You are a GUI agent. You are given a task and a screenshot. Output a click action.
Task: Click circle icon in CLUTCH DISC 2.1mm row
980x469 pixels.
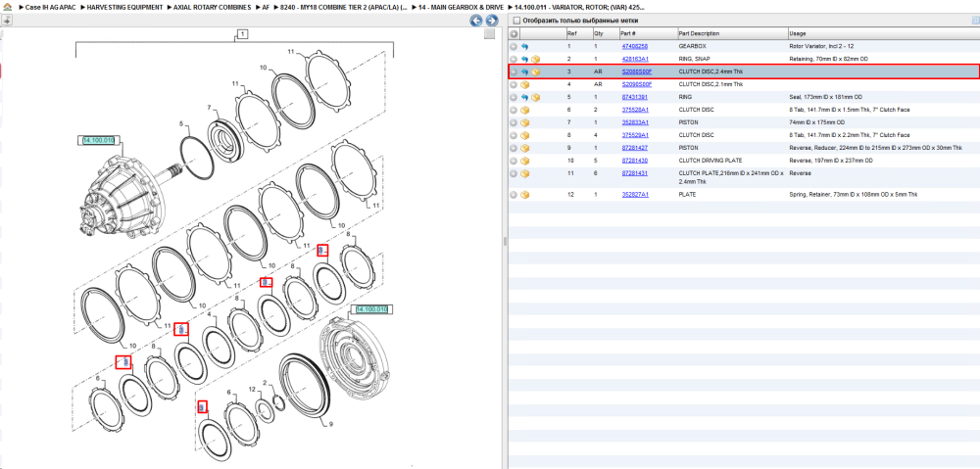514,84
